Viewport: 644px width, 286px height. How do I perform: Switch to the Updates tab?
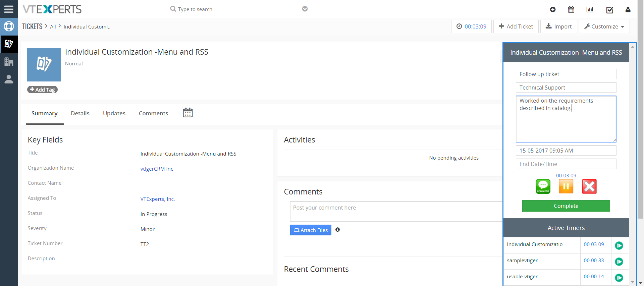114,113
